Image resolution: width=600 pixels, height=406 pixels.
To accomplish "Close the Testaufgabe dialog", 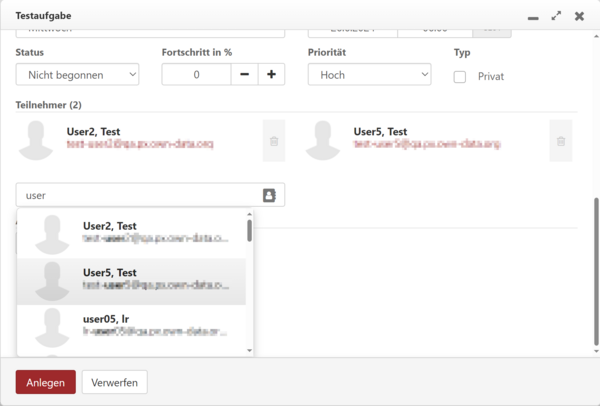I will coord(579,16).
